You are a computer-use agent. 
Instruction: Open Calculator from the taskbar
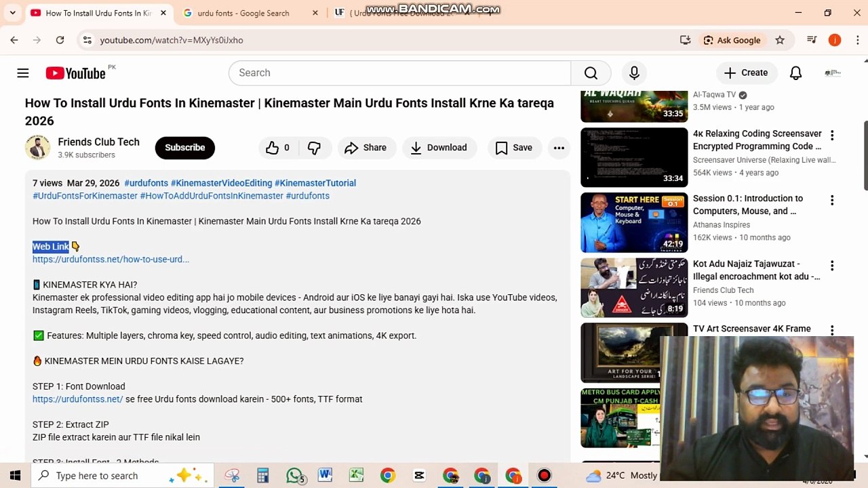(x=262, y=476)
